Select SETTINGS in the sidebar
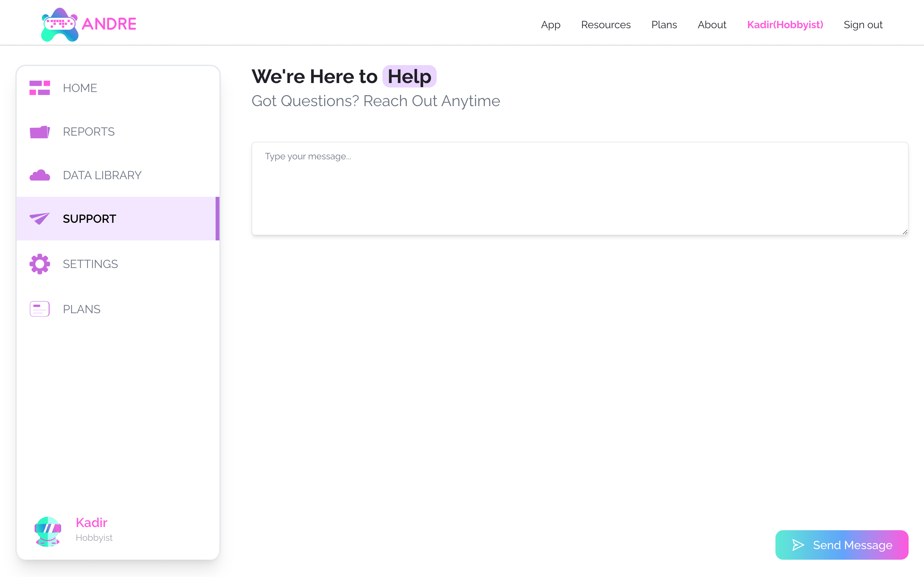924x577 pixels. (90, 264)
